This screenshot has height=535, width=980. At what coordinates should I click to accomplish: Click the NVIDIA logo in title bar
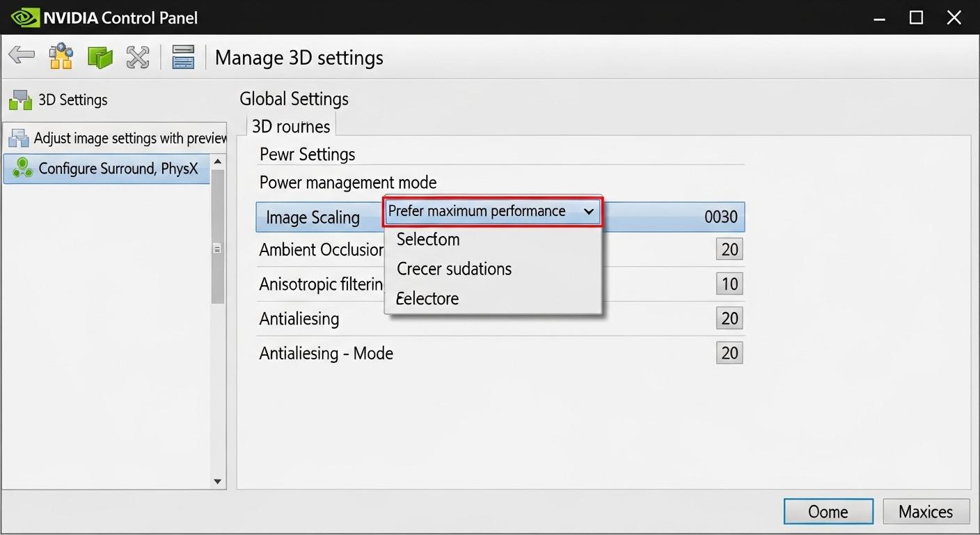click(24, 17)
